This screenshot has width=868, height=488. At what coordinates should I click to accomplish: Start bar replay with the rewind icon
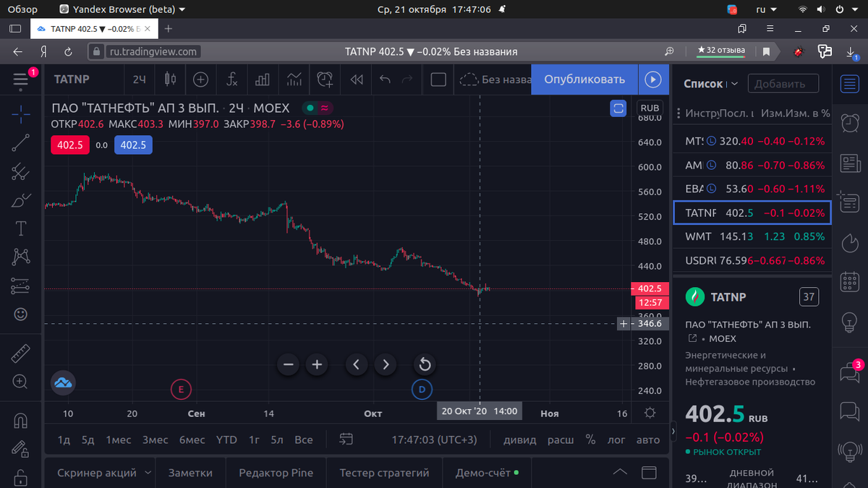(357, 79)
